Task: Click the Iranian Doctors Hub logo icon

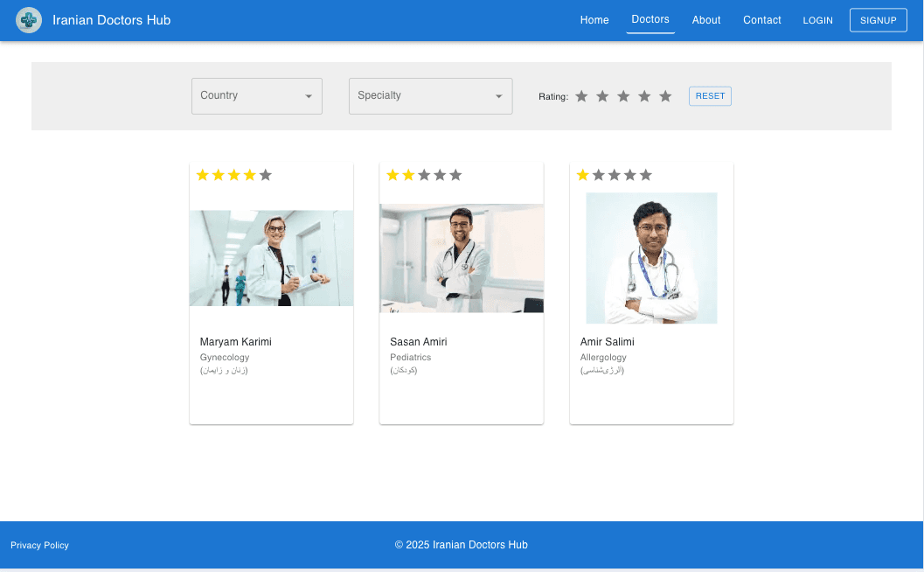Action: (29, 19)
